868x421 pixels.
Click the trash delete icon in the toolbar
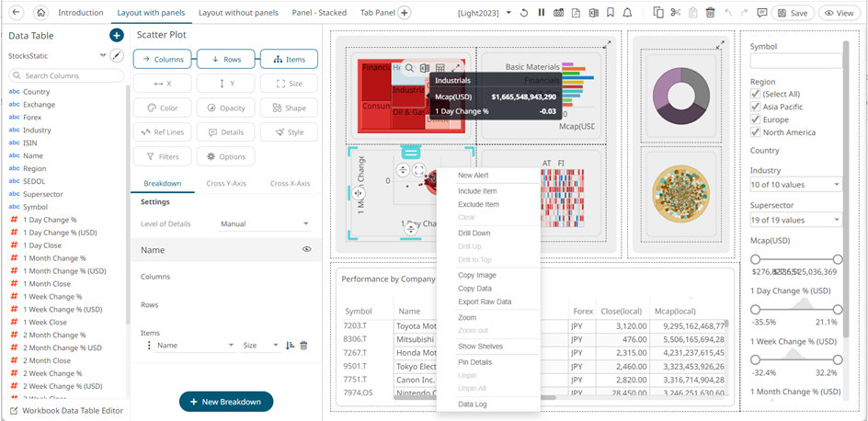(x=710, y=13)
